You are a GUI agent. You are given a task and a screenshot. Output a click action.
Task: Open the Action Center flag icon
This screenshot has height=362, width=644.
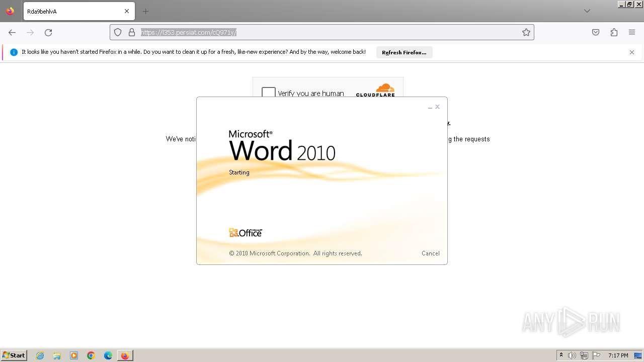[596, 355]
